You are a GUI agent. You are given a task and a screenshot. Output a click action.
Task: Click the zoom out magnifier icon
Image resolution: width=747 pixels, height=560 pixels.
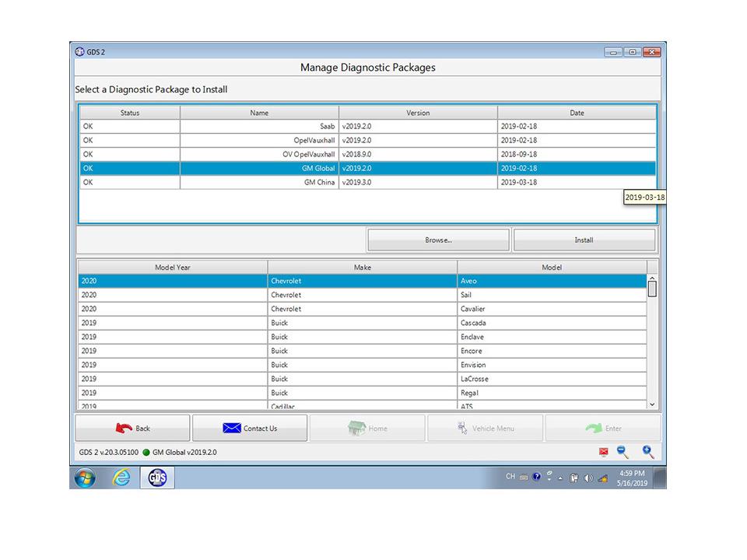(x=622, y=452)
